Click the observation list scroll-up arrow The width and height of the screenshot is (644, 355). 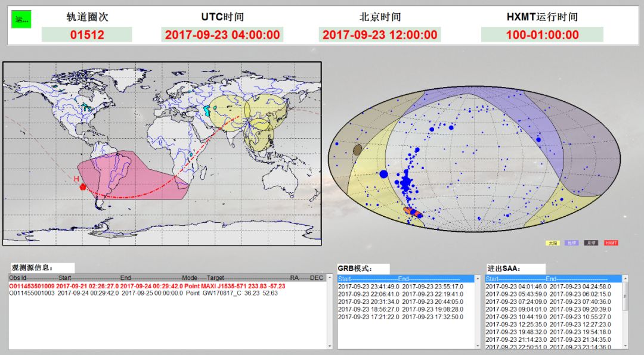click(329, 278)
